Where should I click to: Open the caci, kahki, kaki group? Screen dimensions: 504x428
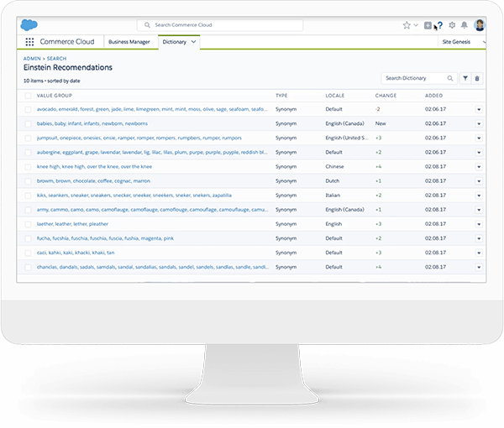[x=76, y=253]
